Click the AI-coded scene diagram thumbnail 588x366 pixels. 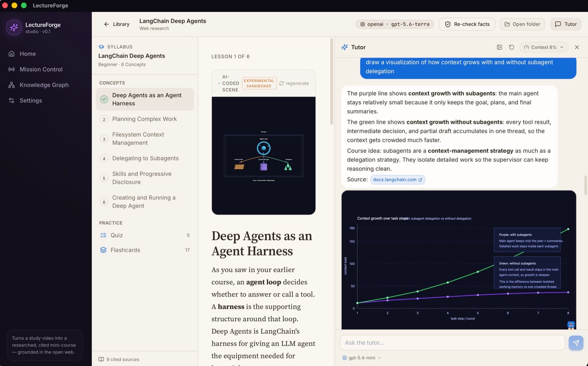(x=264, y=156)
